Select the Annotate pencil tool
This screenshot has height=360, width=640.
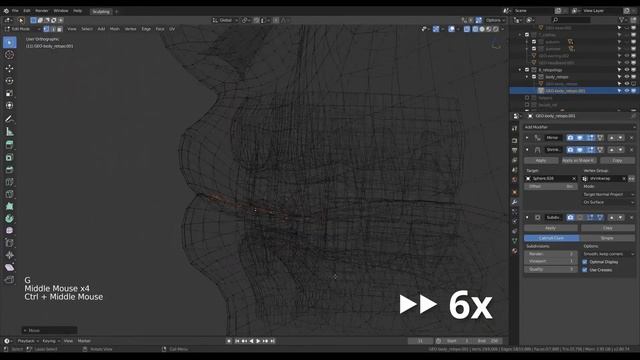pos(9,119)
